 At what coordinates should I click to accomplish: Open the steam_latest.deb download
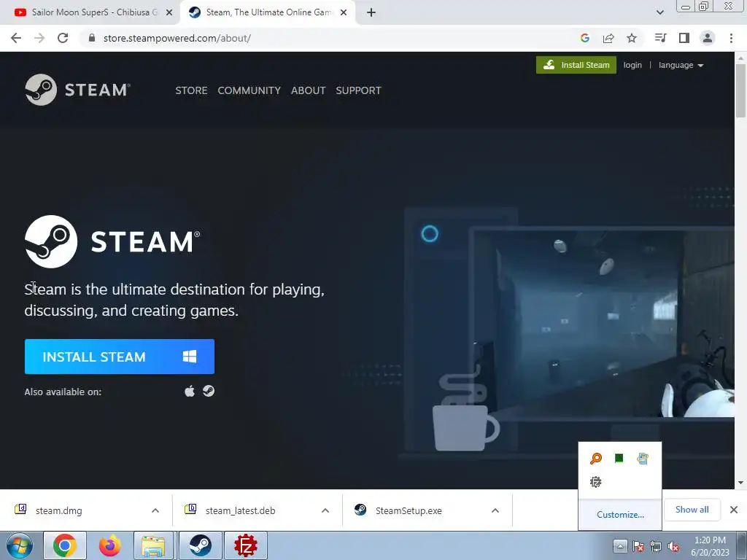pyautogui.click(x=240, y=510)
